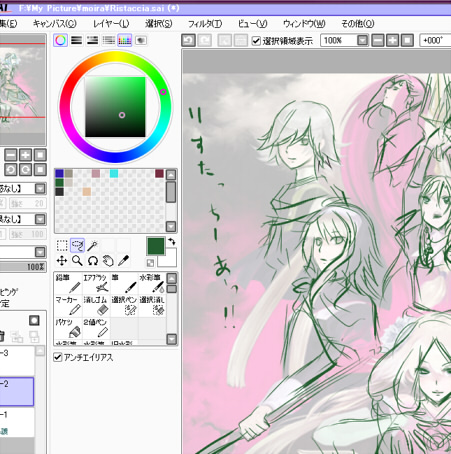
Task: Choose the バケツ bucket fill tool
Action: [68, 328]
